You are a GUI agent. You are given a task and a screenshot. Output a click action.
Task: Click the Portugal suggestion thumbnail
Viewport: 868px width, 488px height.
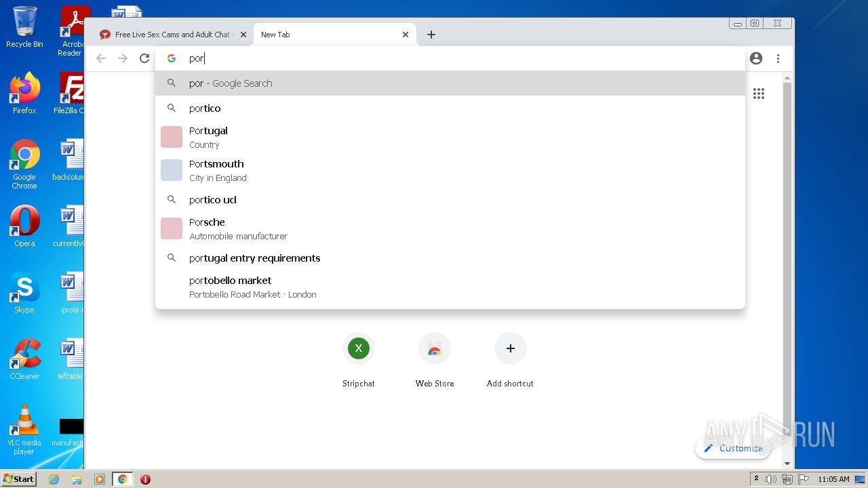172,137
